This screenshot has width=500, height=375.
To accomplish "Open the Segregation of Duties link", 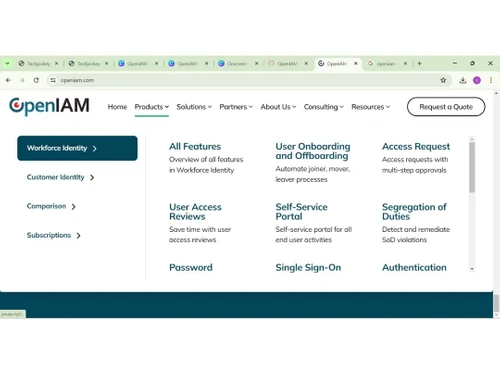I will coord(414,212).
